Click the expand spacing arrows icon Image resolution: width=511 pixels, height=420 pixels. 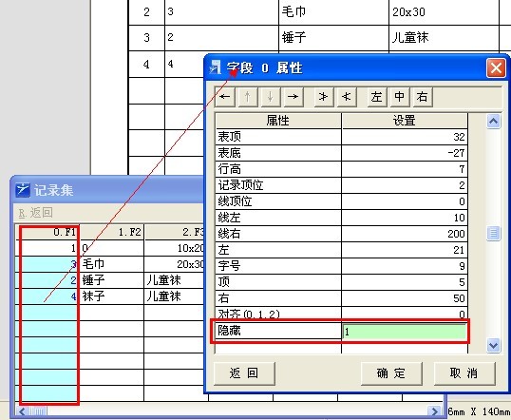324,97
